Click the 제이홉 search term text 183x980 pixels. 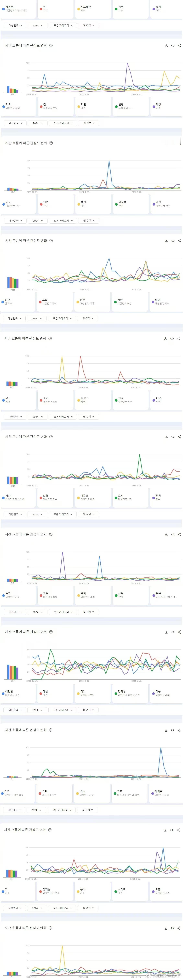158,791
